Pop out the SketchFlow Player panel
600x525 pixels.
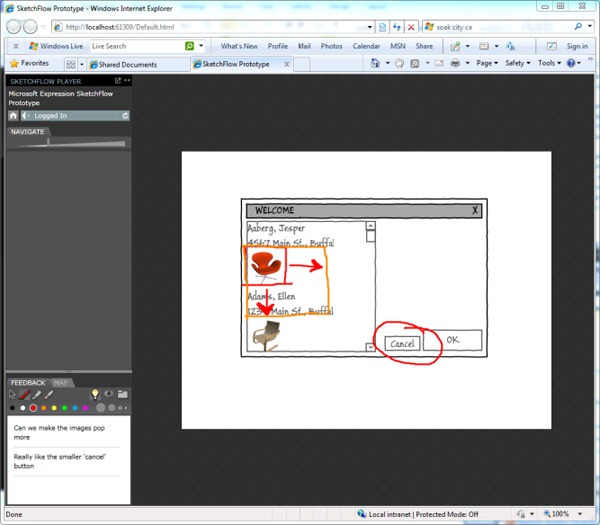117,80
